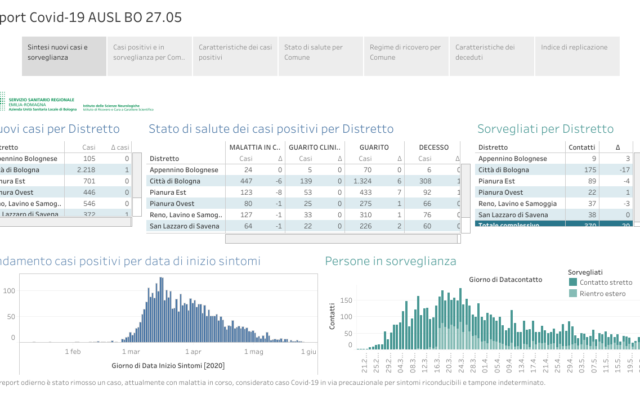Select the Stato di salute per Comune tab
The width and height of the screenshot is (640, 395).
(x=320, y=56)
